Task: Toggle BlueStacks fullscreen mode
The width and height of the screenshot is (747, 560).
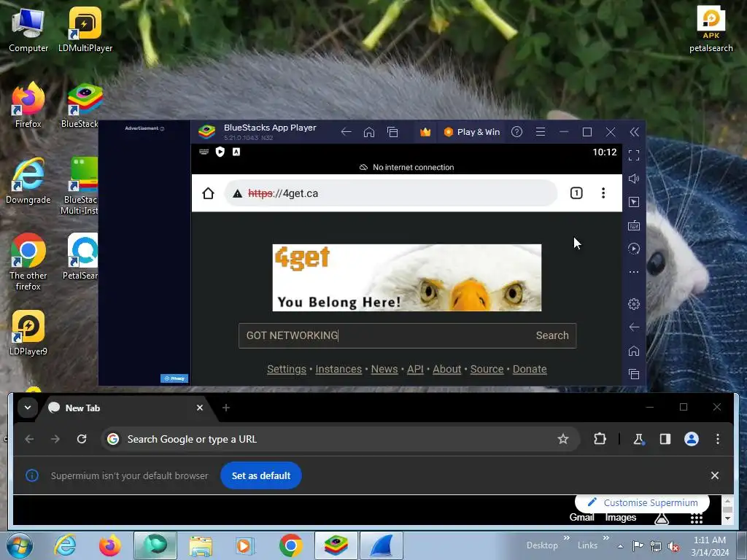Action: (x=634, y=155)
